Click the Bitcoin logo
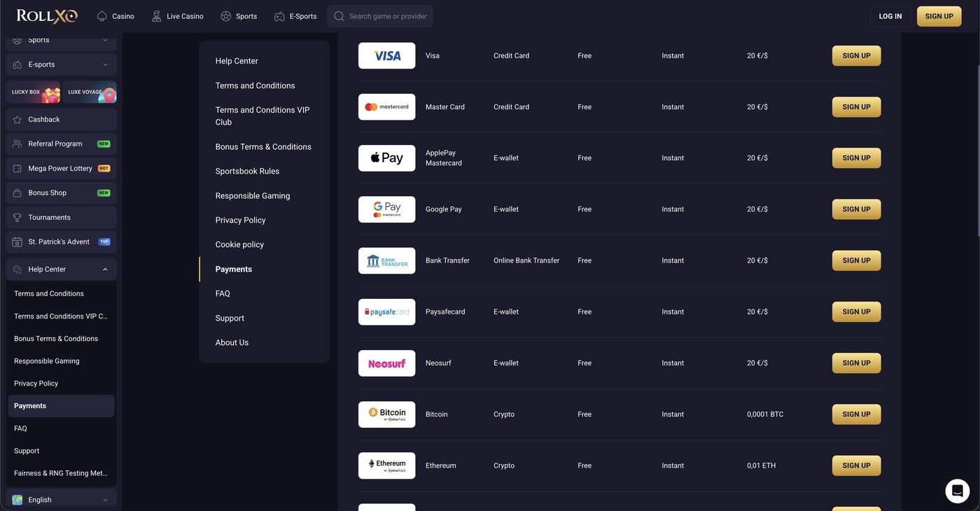Viewport: 980px width, 511px height. click(x=387, y=414)
